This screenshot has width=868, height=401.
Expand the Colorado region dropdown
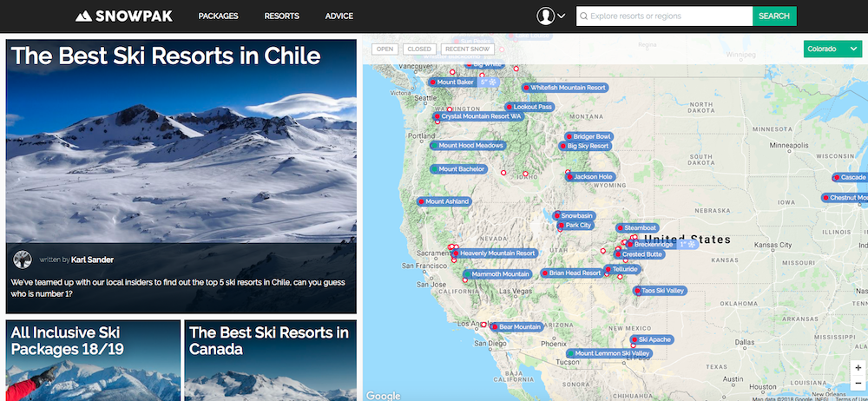click(x=832, y=49)
